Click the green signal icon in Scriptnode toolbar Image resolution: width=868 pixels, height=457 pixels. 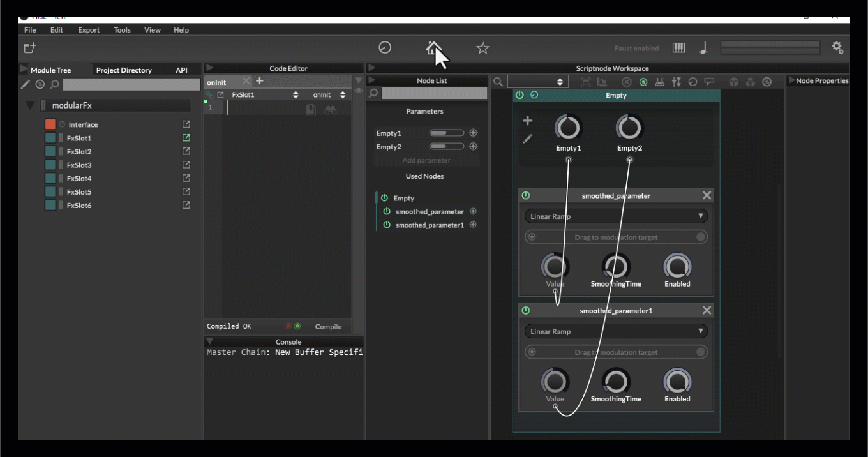pyautogui.click(x=643, y=82)
